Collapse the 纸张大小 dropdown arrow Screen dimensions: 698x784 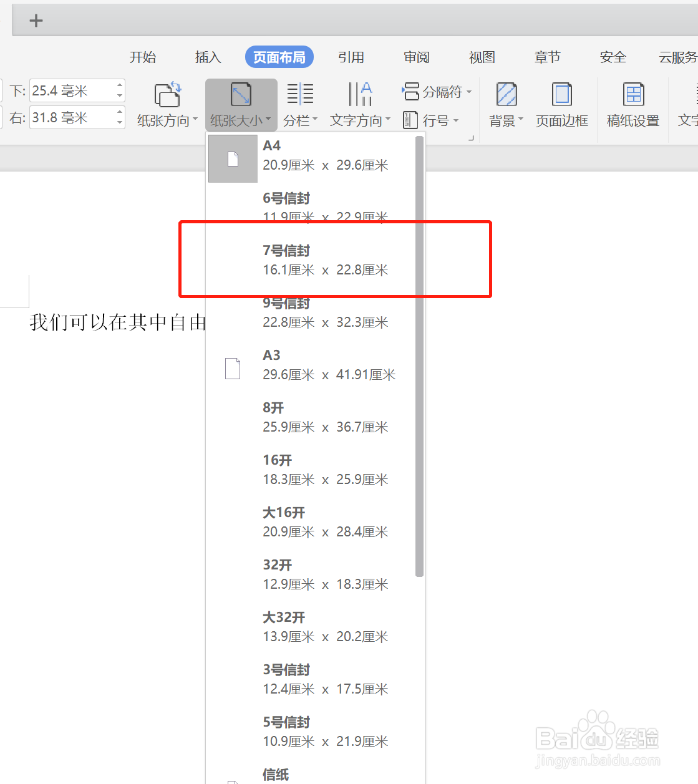point(268,119)
